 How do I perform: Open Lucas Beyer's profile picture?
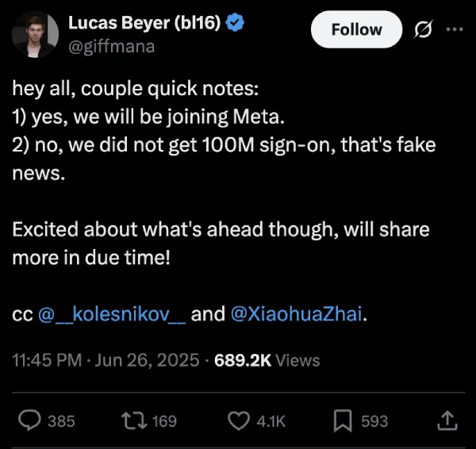35,34
